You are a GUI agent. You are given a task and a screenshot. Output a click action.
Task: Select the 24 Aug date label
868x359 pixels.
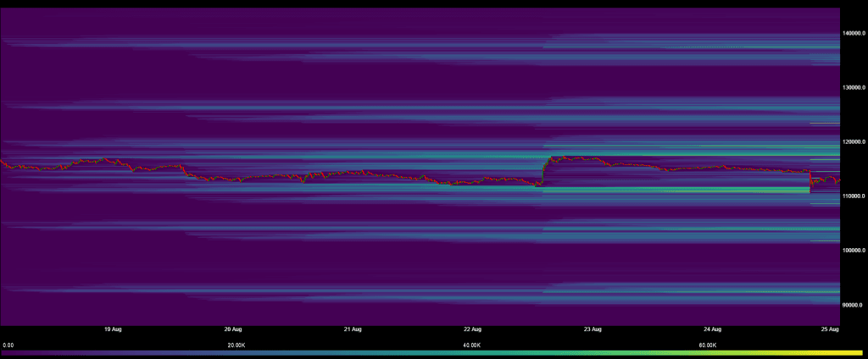pyautogui.click(x=712, y=329)
